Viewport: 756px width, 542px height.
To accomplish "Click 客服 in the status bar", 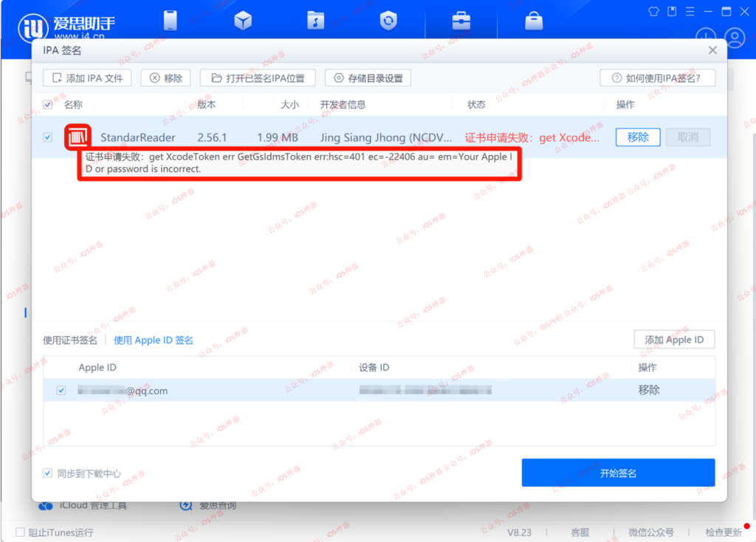I will (580, 532).
